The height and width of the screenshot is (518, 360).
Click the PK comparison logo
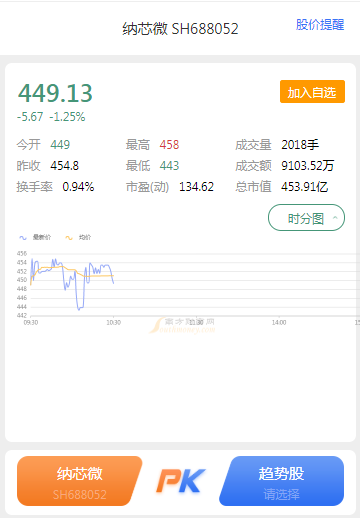click(181, 481)
